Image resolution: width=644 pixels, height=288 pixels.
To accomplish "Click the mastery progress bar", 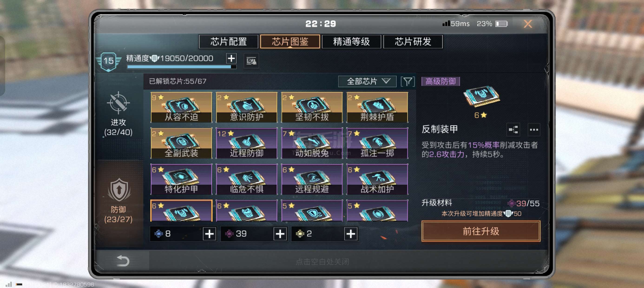I will pos(181,67).
